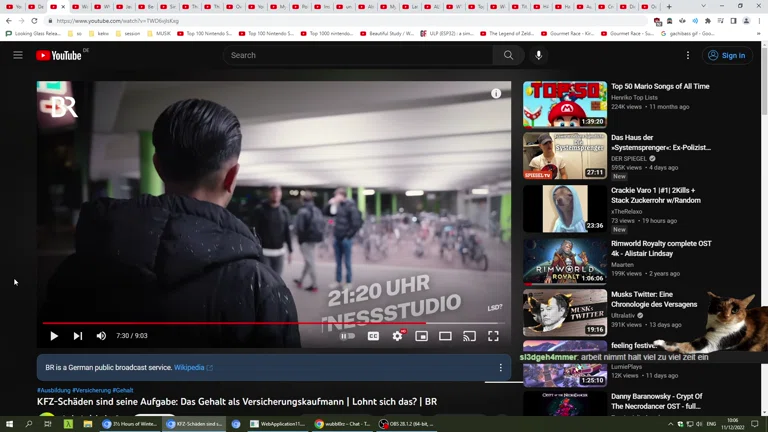Open the Wikipedia link about BR

[x=189, y=368]
